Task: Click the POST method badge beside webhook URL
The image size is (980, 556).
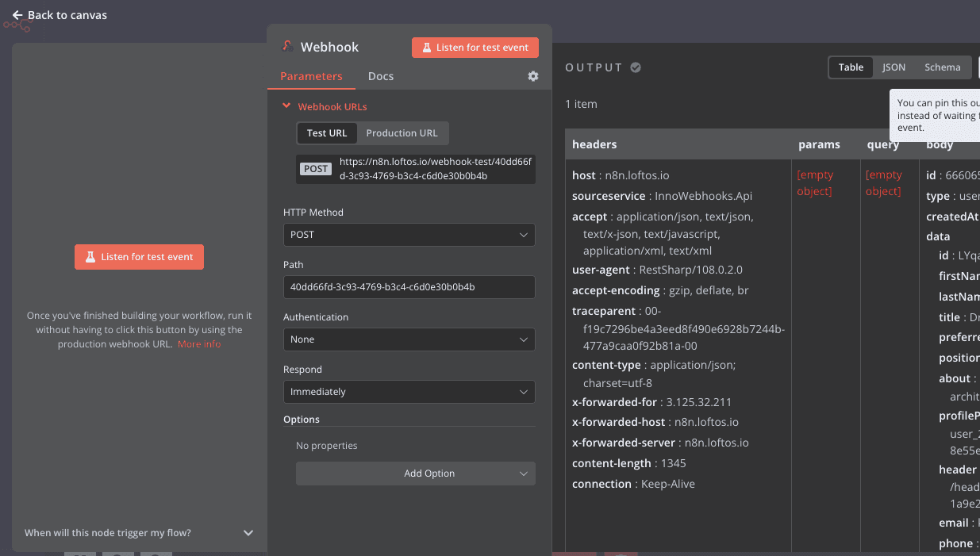Action: (316, 169)
